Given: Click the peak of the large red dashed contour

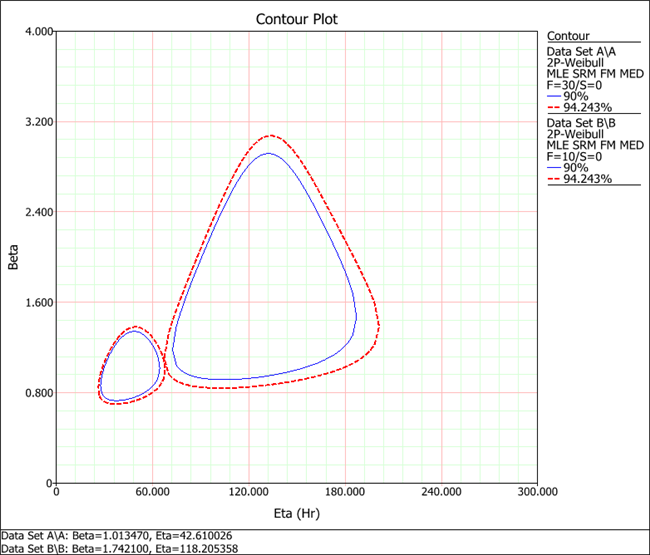Looking at the screenshot, I should click(269, 135).
